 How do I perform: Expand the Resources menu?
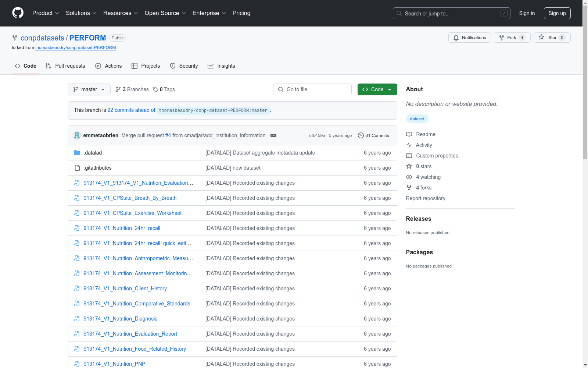(x=121, y=13)
